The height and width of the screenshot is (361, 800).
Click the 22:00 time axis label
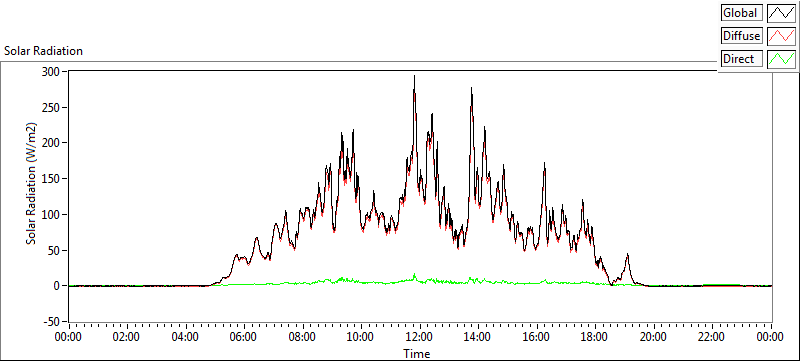712,337
